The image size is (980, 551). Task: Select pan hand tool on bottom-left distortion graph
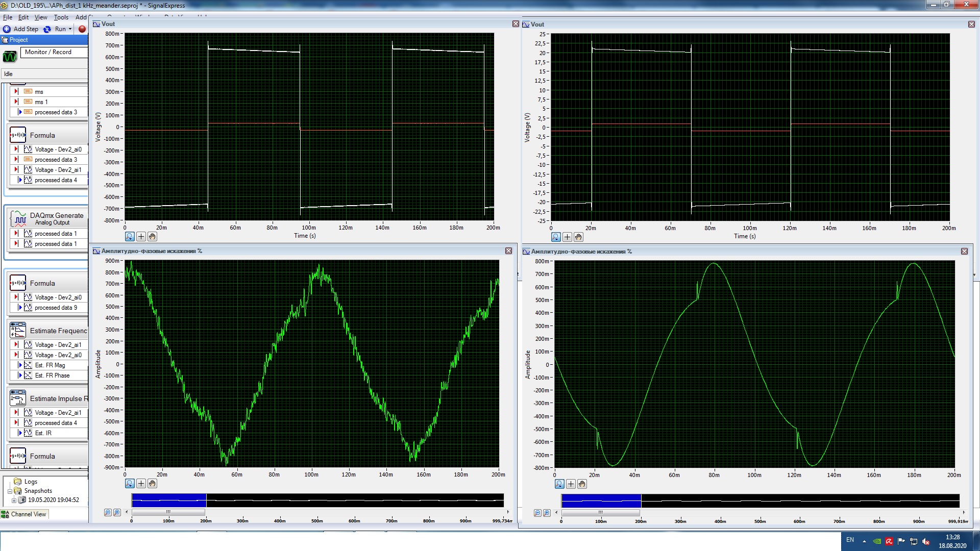point(152,483)
